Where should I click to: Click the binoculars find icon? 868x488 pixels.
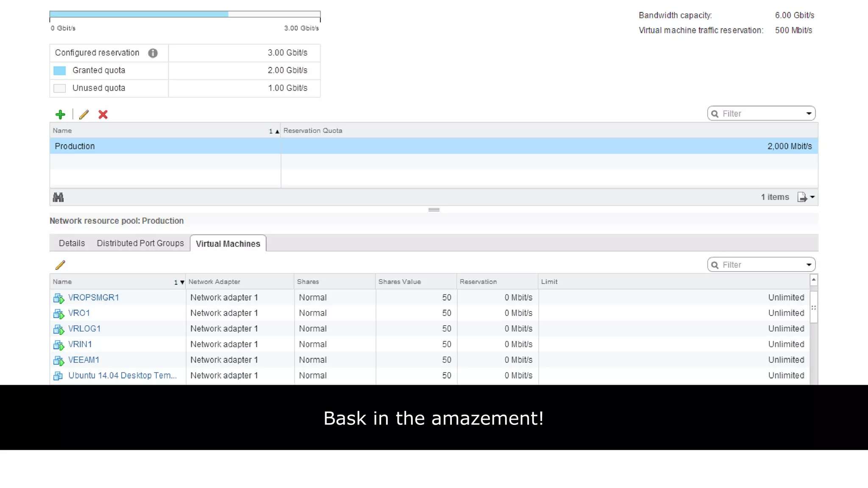pos(58,197)
